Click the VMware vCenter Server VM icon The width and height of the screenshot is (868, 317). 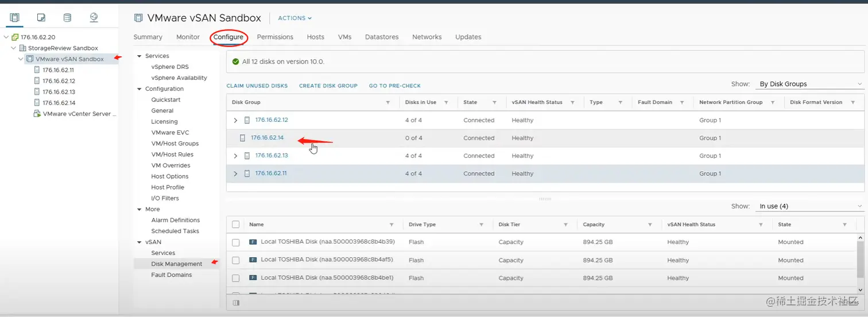click(37, 114)
